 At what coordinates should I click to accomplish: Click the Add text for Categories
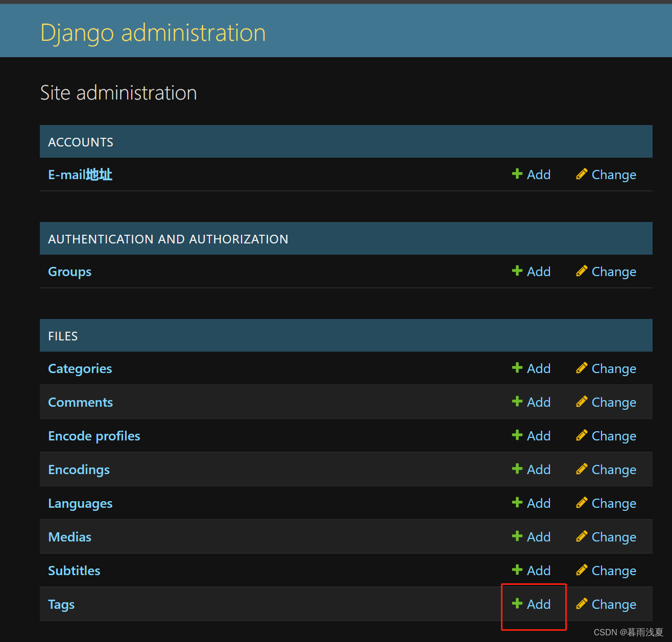pyautogui.click(x=539, y=368)
